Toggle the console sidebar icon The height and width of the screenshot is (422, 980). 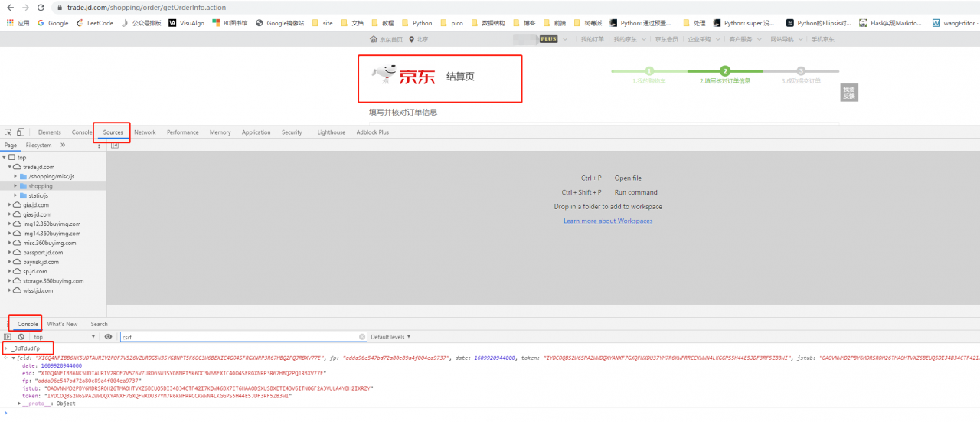8,337
